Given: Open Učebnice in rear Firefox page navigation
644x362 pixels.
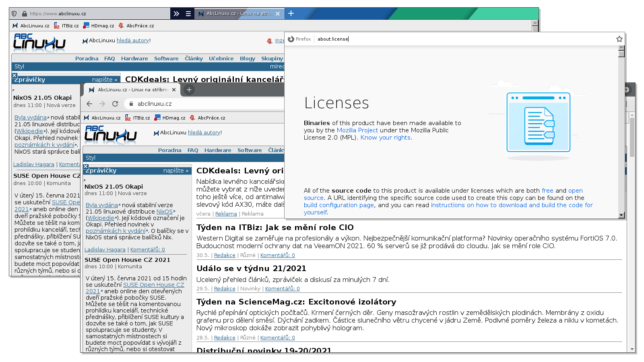Looking at the screenshot, I should click(221, 59).
